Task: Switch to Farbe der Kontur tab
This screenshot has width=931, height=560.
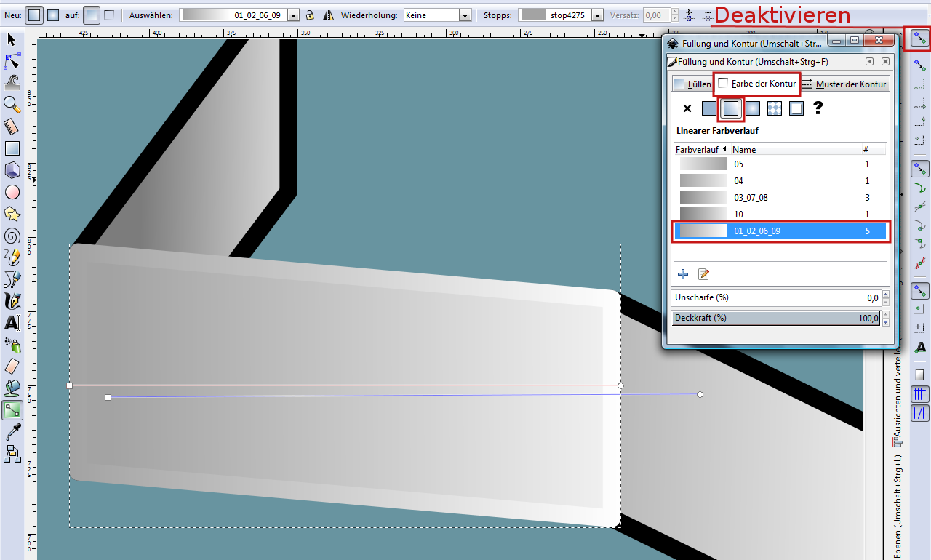Action: (x=757, y=84)
